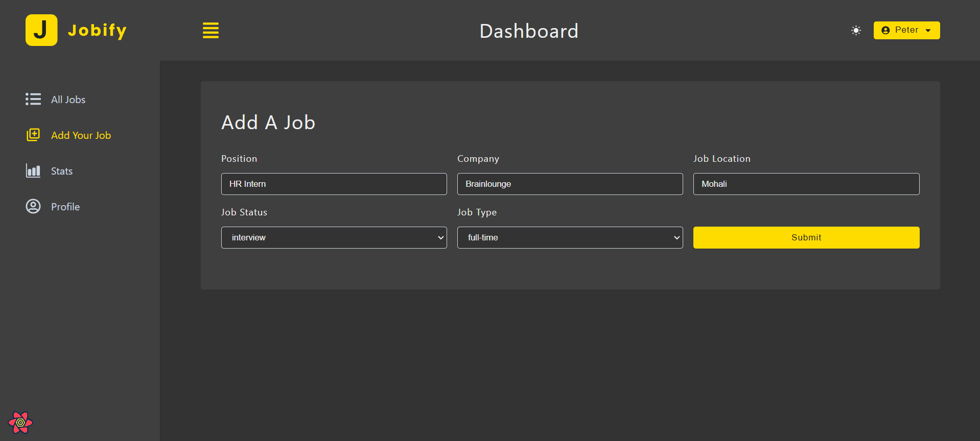
Task: Click the Job Location field label
Action: (x=722, y=159)
